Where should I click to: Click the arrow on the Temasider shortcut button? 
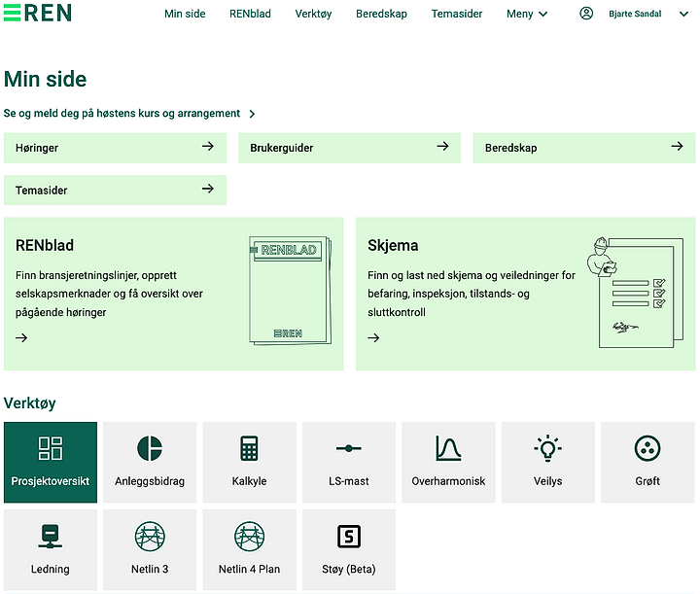point(208,189)
